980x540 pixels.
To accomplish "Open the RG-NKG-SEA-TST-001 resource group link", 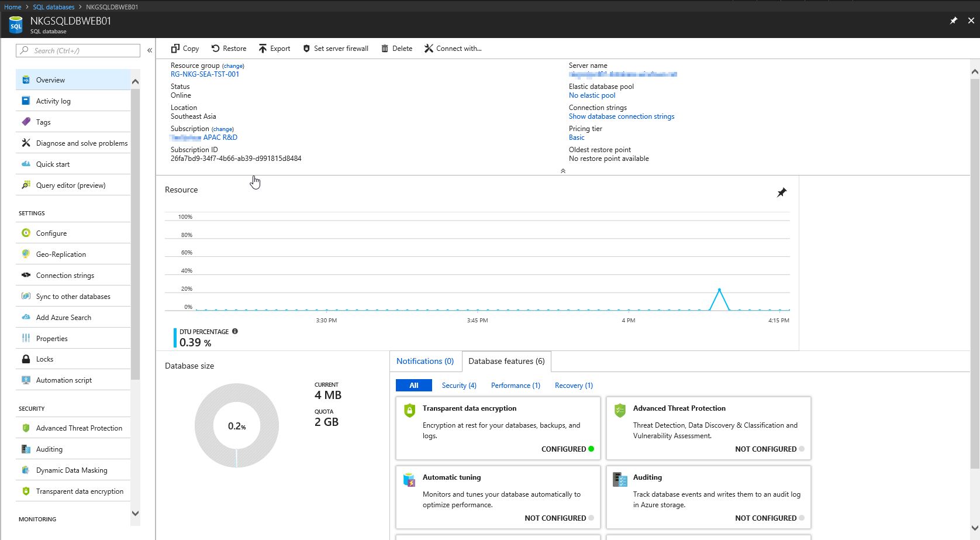I will [x=205, y=74].
